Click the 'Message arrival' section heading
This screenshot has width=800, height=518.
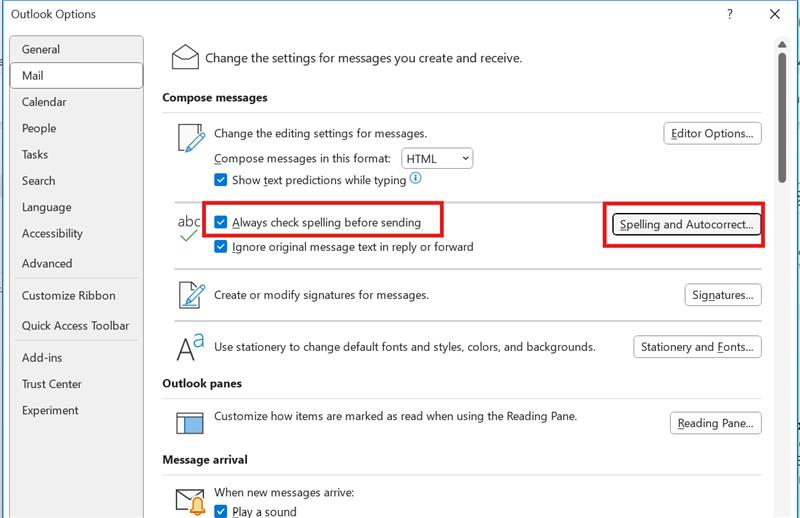(205, 460)
